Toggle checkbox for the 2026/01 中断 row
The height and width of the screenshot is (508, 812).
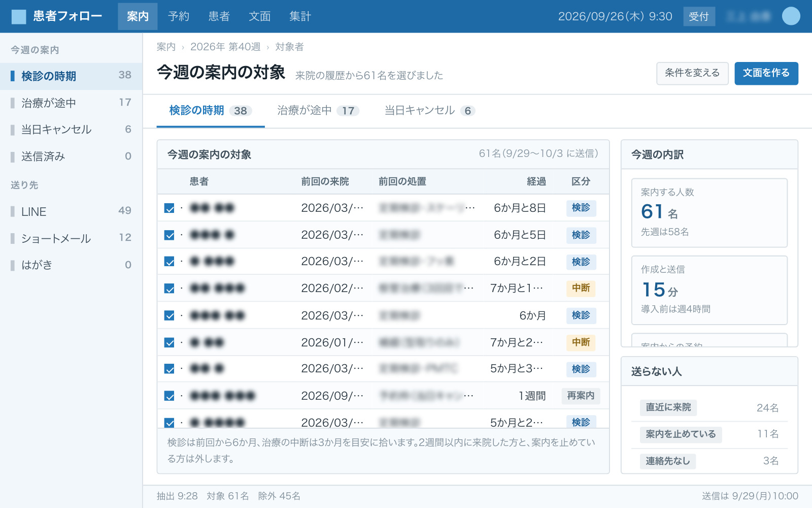click(x=170, y=343)
